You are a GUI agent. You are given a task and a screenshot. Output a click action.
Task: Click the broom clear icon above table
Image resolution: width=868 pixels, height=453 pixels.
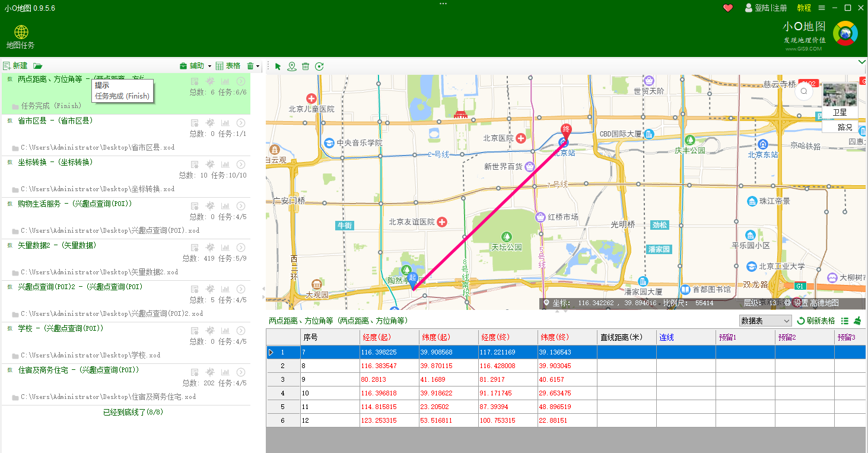857,321
